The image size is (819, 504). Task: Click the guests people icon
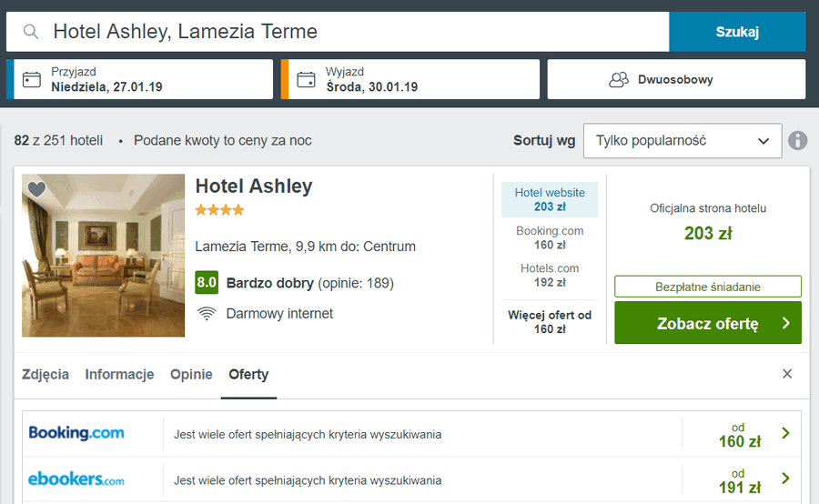[619, 79]
